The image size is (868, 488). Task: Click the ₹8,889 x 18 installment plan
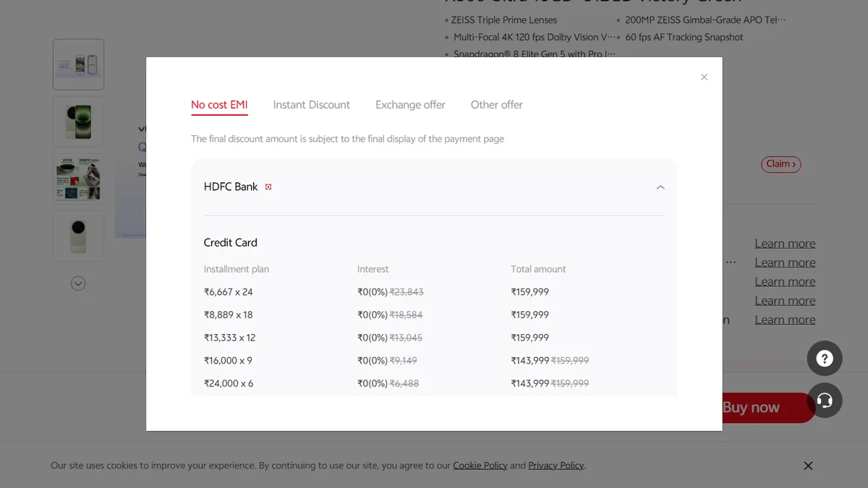point(229,314)
